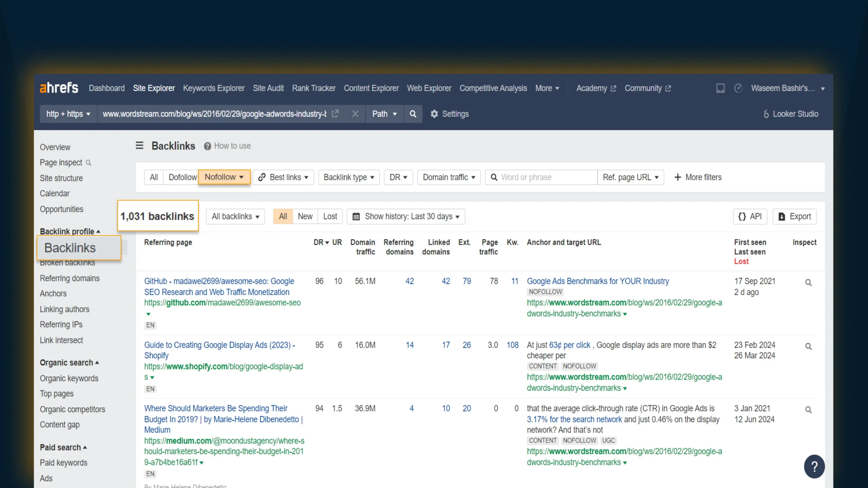Open the help question mark bubble

[x=815, y=466]
